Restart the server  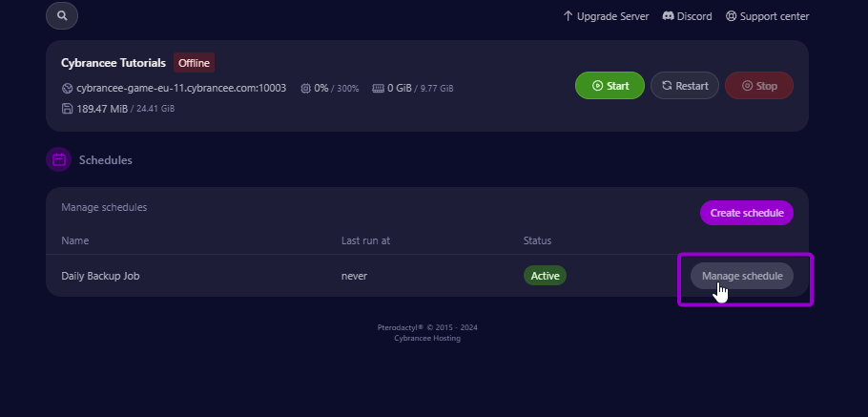tap(685, 85)
